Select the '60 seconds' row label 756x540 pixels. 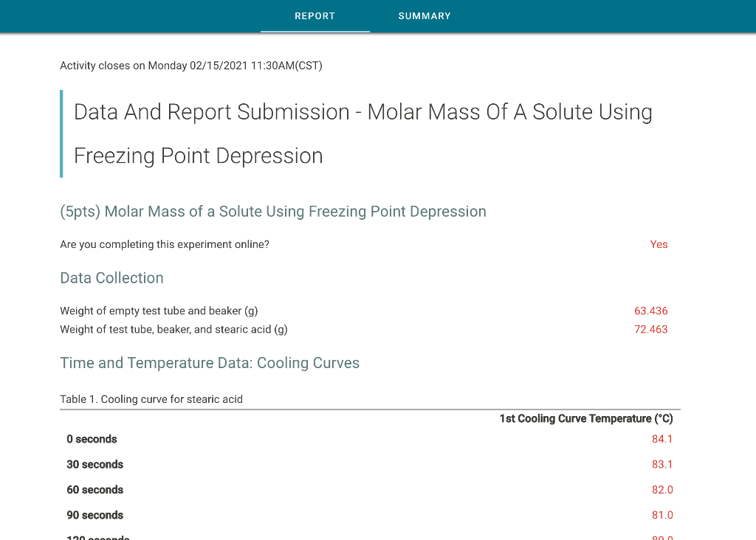click(x=94, y=489)
